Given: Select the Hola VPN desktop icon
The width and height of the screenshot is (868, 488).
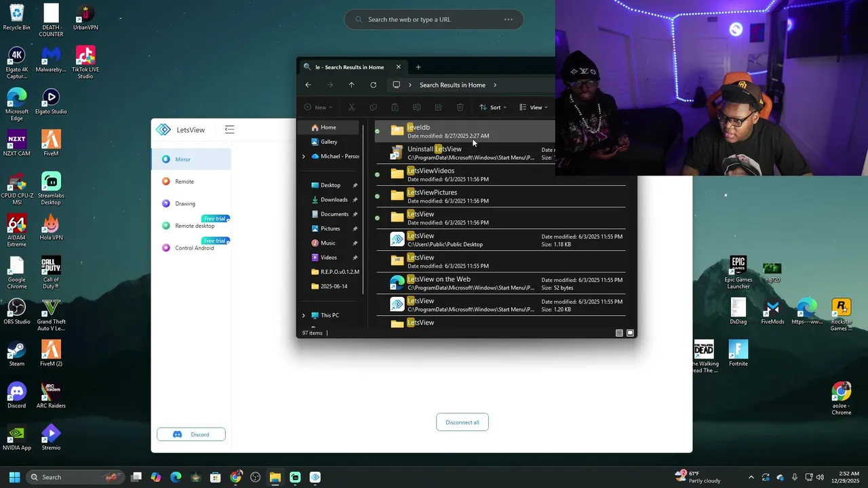Looking at the screenshot, I should [51, 228].
